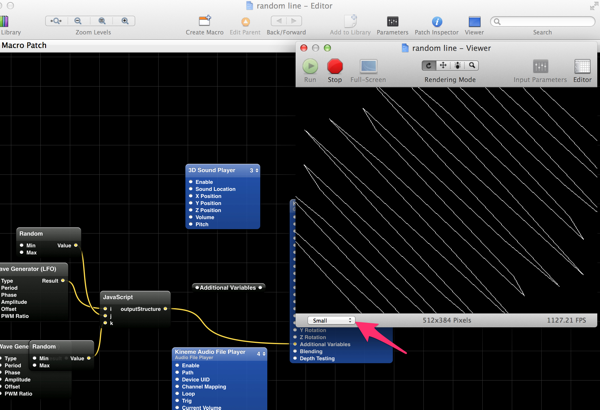
Task: Click the Min port of the upper Random patch
Action: (21, 245)
